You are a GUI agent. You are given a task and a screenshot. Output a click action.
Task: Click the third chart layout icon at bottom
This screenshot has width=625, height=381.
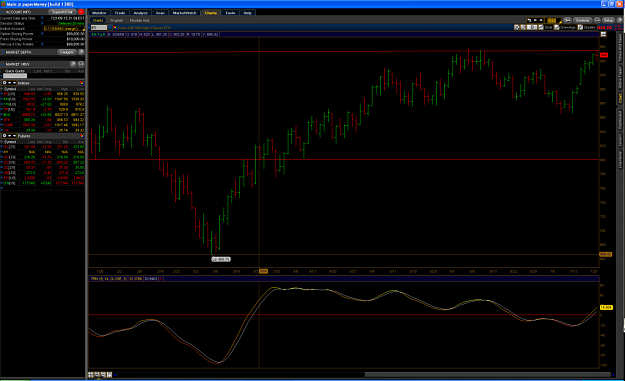point(103,375)
